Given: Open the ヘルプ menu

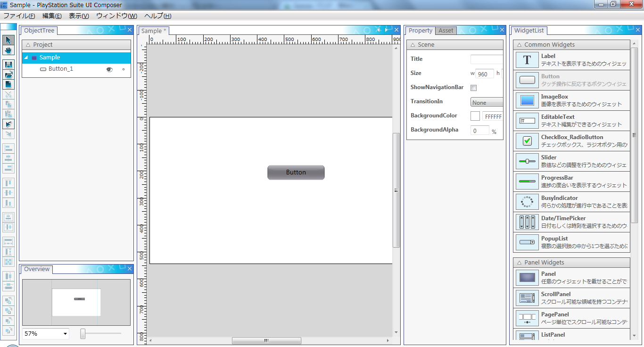Looking at the screenshot, I should 158,16.
